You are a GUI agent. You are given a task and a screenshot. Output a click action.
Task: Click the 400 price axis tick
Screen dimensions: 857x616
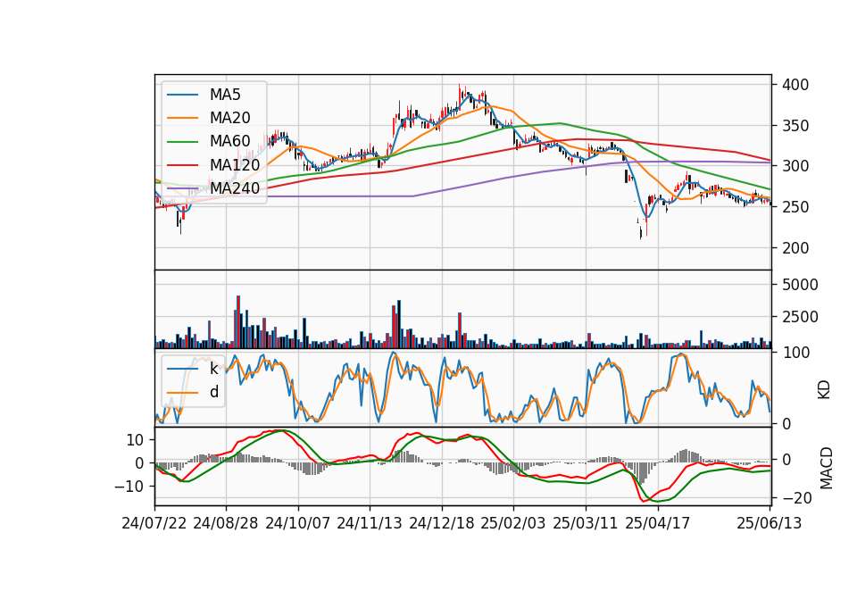(x=795, y=85)
